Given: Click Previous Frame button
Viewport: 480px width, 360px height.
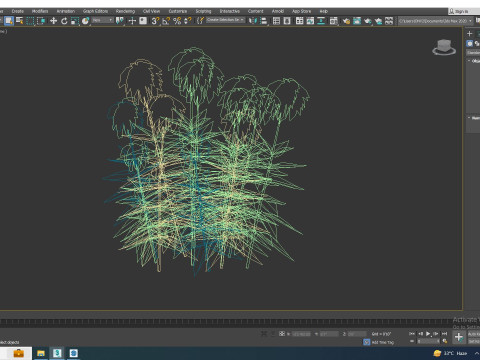Looking at the screenshot, I should (x=420, y=333).
